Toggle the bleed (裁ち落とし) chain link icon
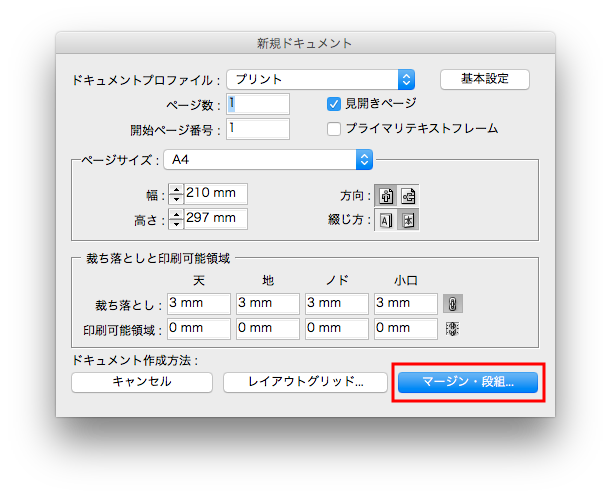The width and height of the screenshot is (611, 497). (453, 303)
